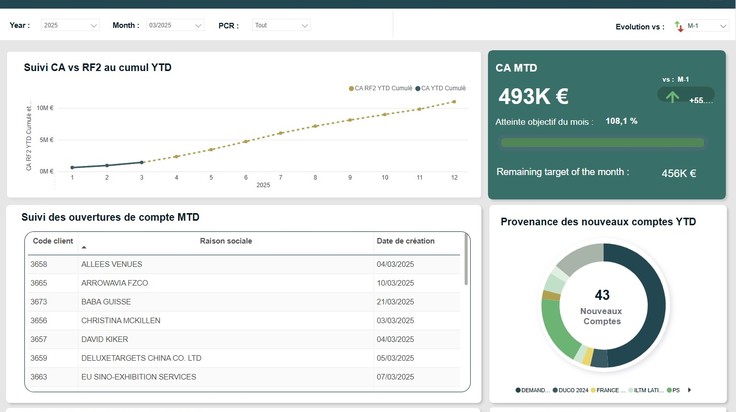Open the PCR filter dropdown
Viewport: 736px width, 412px height.
coord(281,25)
